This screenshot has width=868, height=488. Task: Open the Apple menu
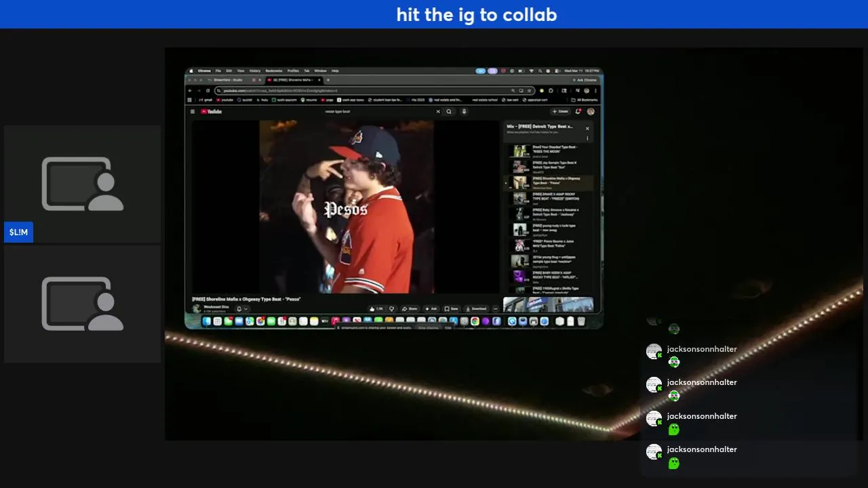tap(191, 70)
